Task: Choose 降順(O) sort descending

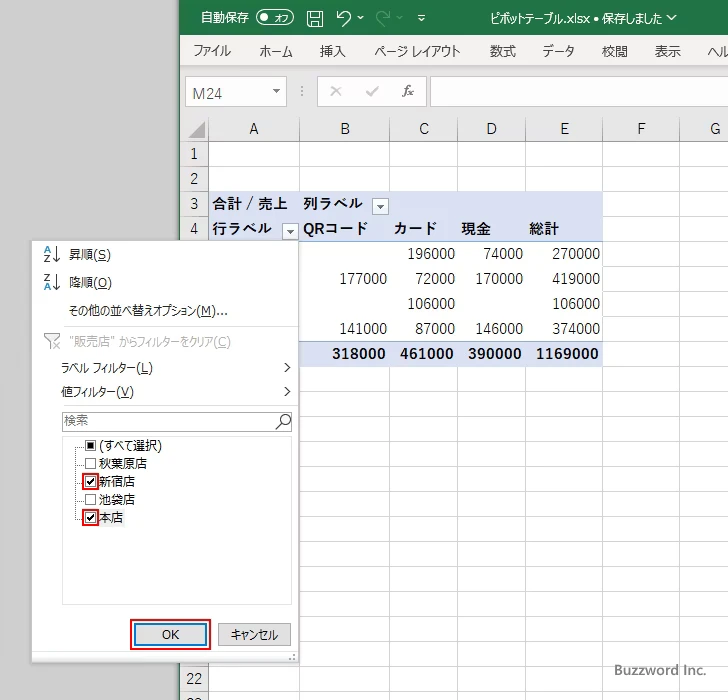Action: coord(165,282)
